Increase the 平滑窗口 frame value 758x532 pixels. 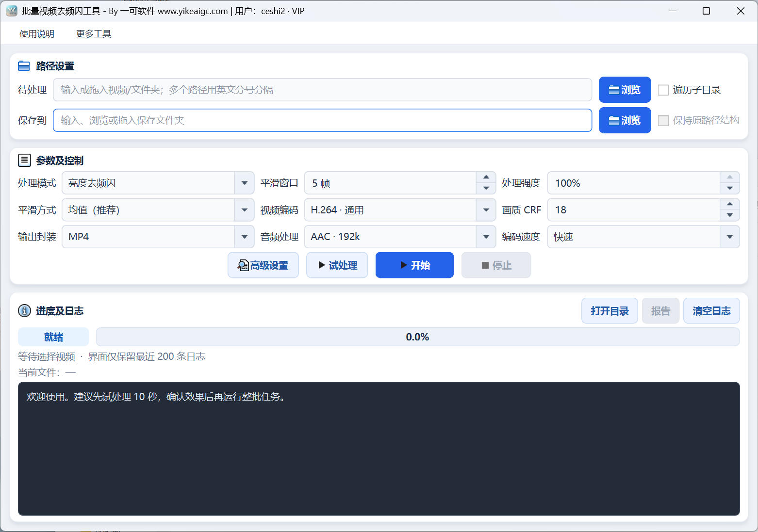pos(486,177)
